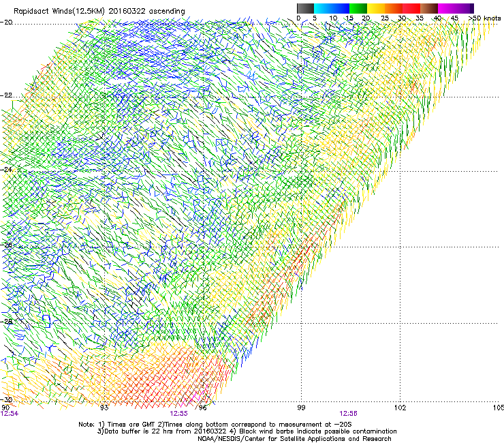
Task: Click the 'Data buffer is 22 hrs' note line
Action: 247,431
